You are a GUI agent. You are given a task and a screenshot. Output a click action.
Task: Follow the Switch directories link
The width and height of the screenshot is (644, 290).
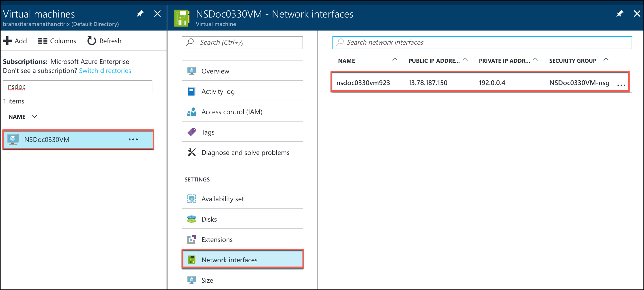tap(105, 71)
